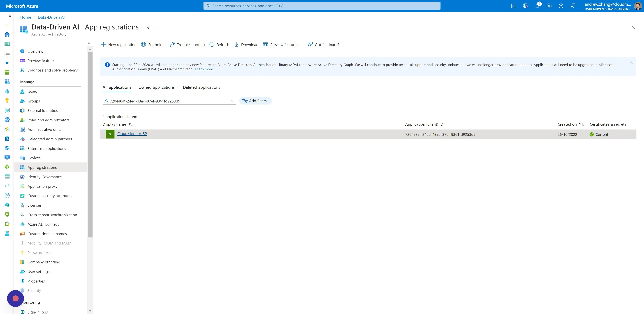Close the App registrations blade
644x314 pixels.
coord(633,27)
